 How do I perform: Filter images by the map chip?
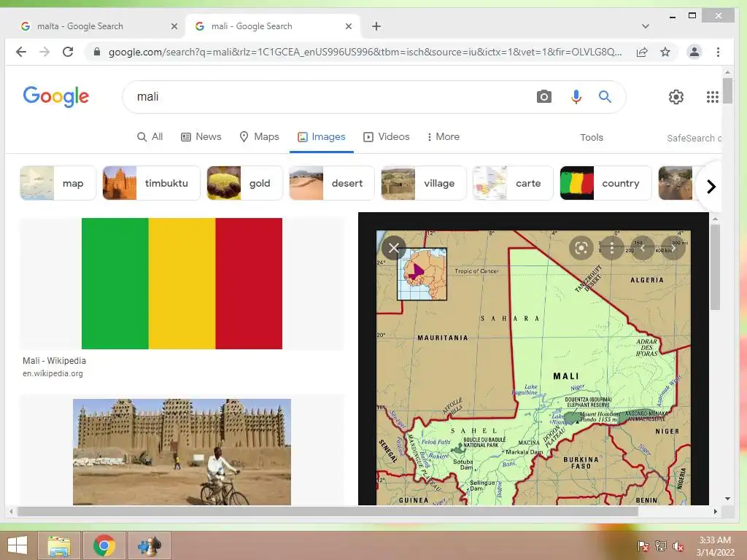coord(58,183)
